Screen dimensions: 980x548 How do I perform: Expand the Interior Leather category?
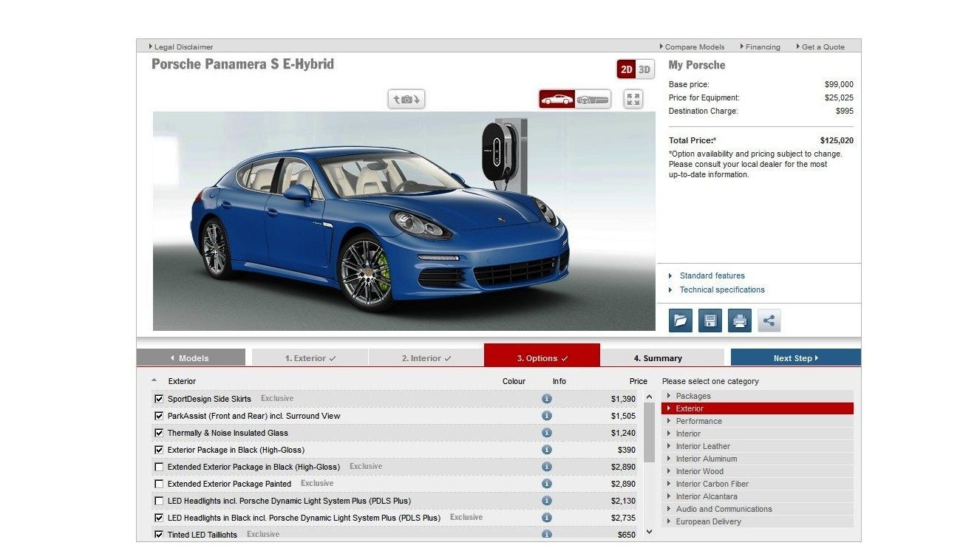point(758,446)
